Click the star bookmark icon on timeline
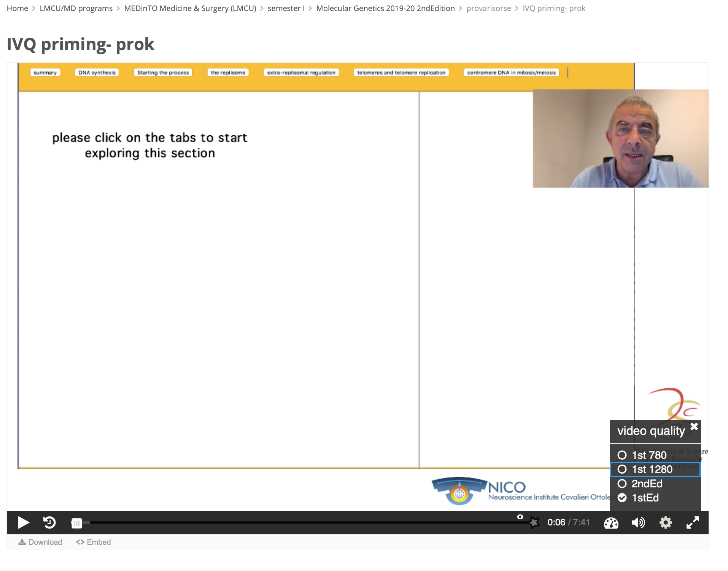728x571 pixels. (x=534, y=523)
